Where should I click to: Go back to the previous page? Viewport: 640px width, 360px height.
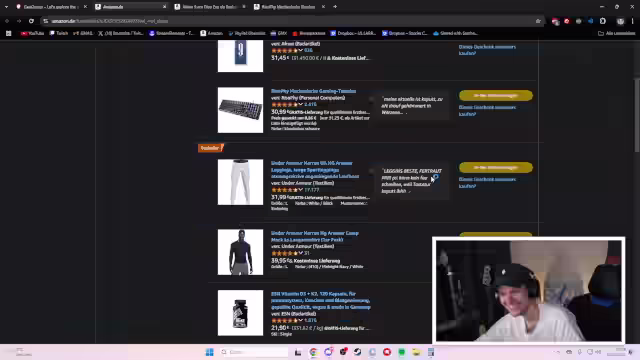tap(7, 21)
